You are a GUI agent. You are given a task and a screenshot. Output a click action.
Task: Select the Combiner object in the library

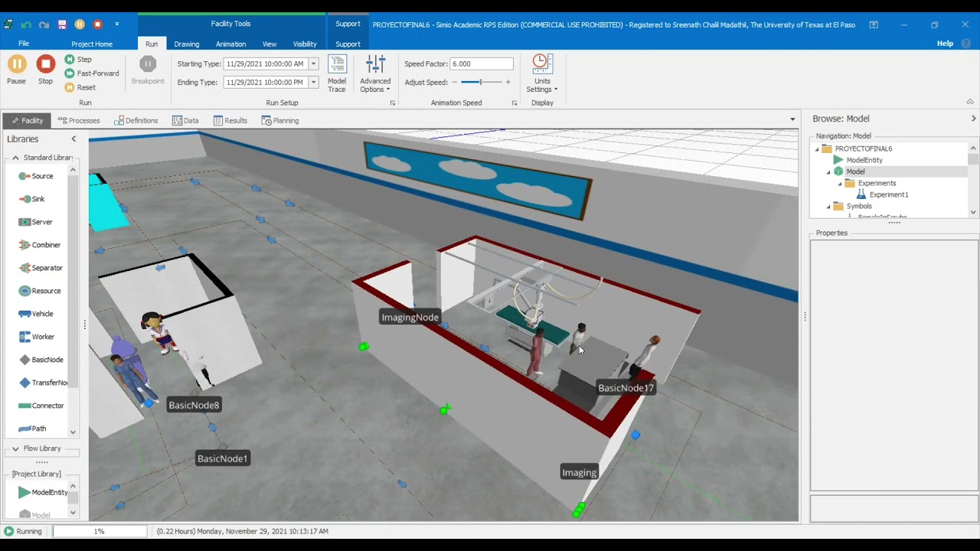[x=39, y=245]
